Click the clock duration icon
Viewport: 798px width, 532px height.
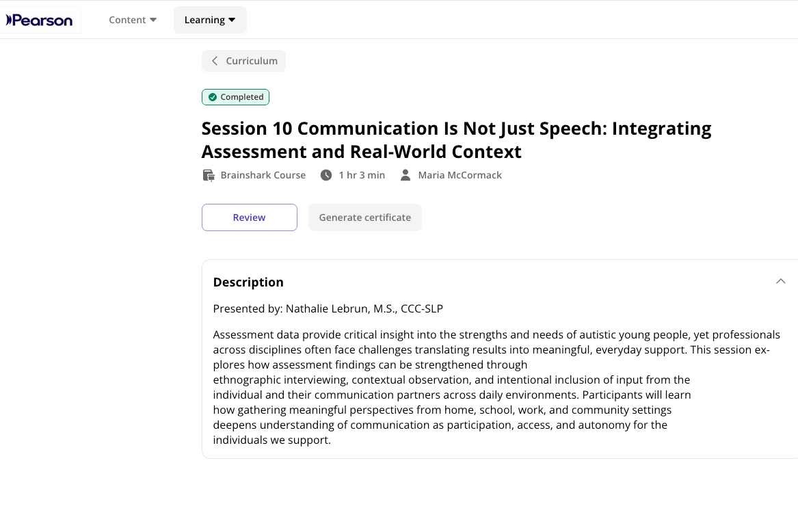pos(326,176)
